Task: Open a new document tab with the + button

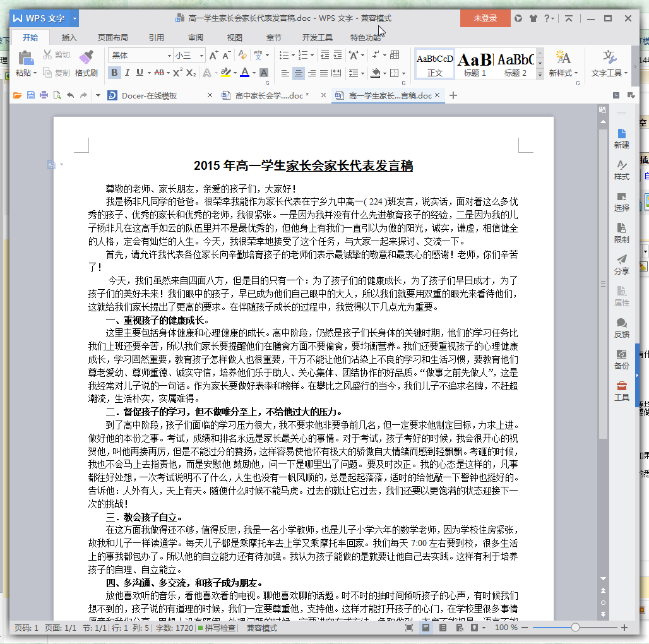Action: [453, 95]
